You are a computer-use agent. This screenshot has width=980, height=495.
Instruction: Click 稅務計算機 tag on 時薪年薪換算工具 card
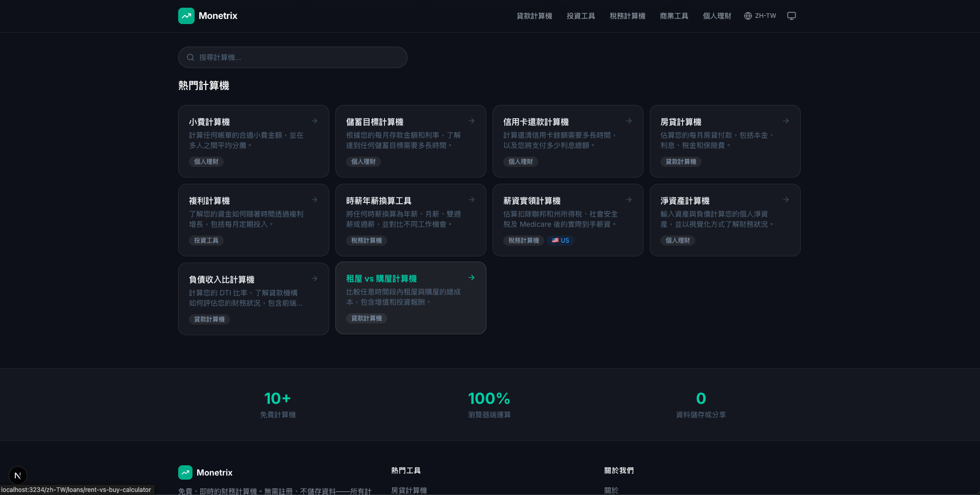tap(367, 241)
